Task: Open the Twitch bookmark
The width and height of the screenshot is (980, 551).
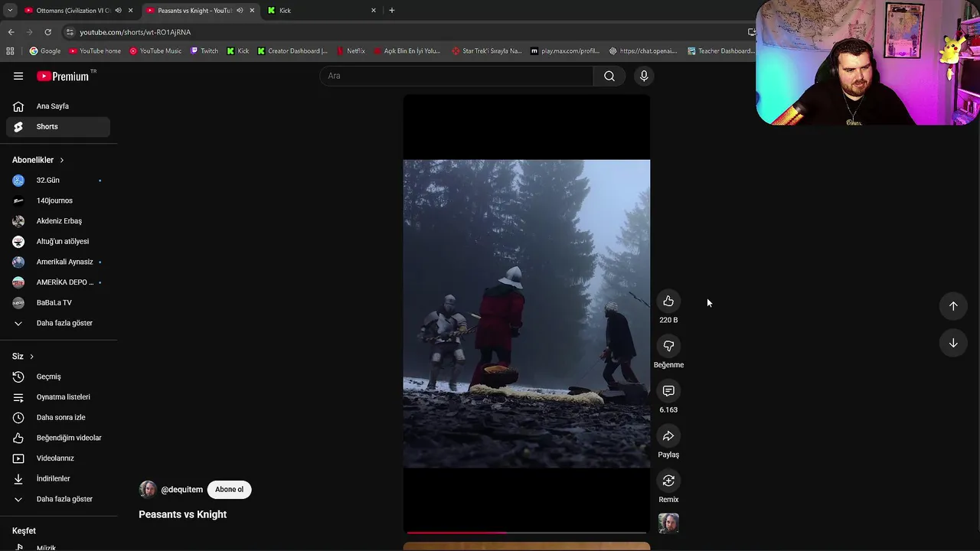Action: [204, 51]
